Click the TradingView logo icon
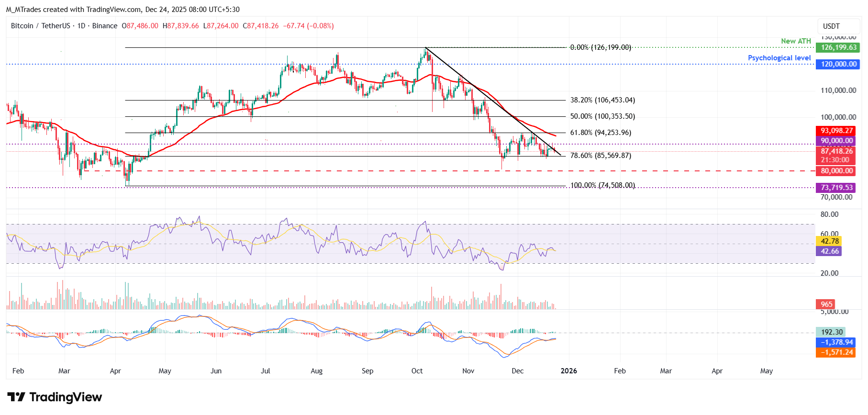This screenshot has height=415, width=868. click(x=16, y=397)
